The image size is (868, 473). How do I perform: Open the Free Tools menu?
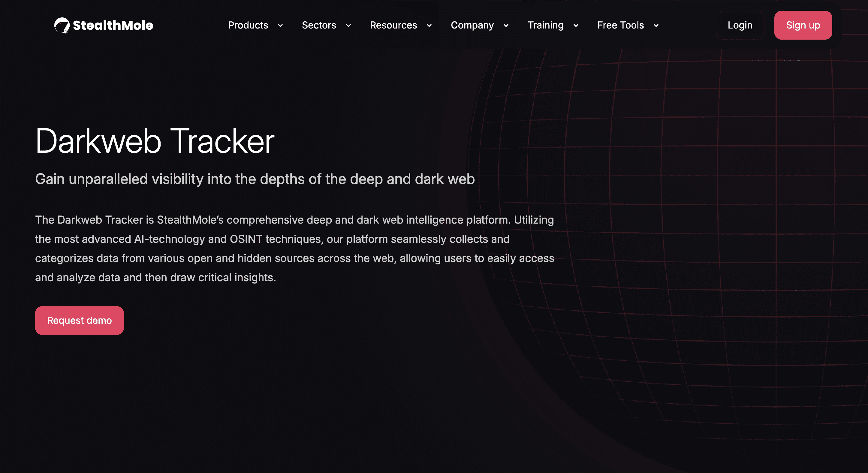620,25
